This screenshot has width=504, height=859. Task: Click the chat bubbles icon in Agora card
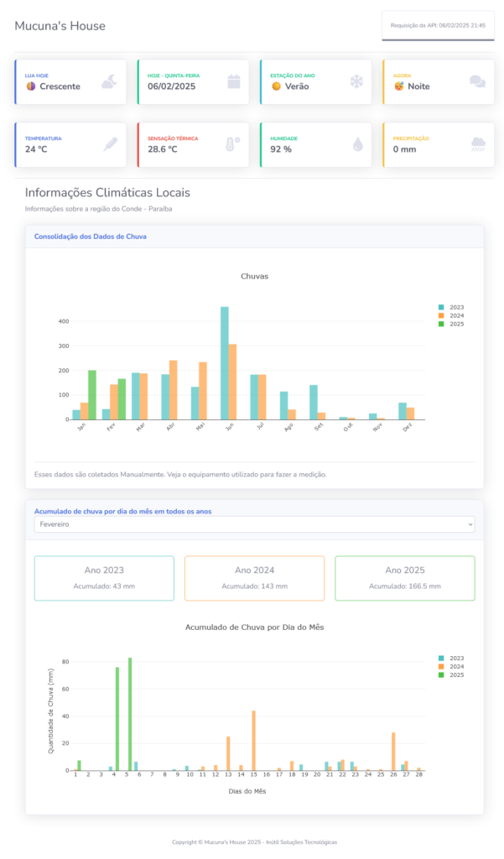pos(477,81)
